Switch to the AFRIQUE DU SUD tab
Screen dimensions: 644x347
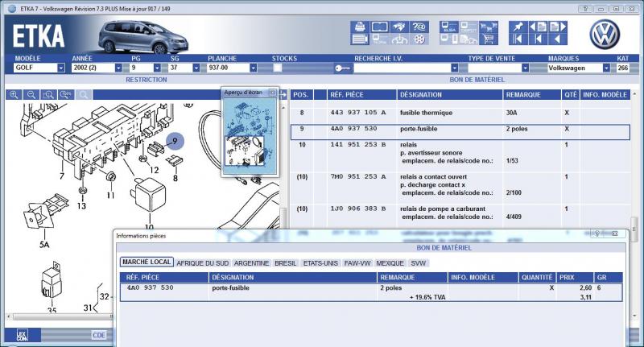pos(203,263)
